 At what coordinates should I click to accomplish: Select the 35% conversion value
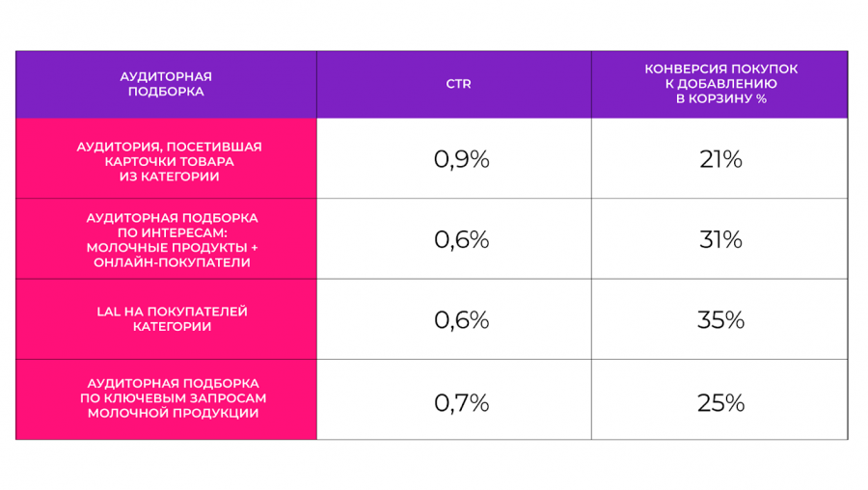click(x=720, y=320)
